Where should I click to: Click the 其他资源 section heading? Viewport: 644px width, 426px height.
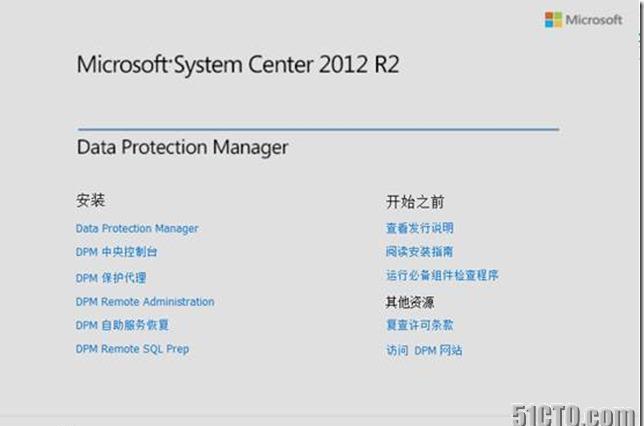point(409,302)
